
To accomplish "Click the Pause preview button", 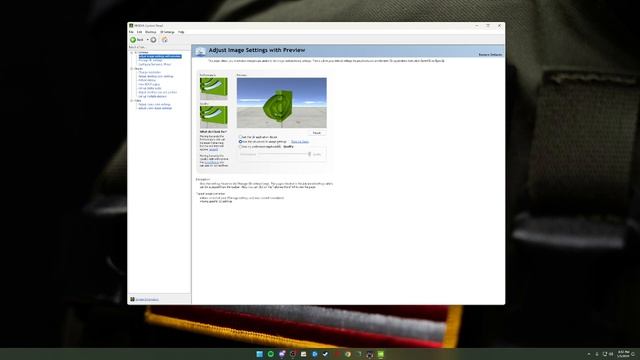I will [x=317, y=133].
